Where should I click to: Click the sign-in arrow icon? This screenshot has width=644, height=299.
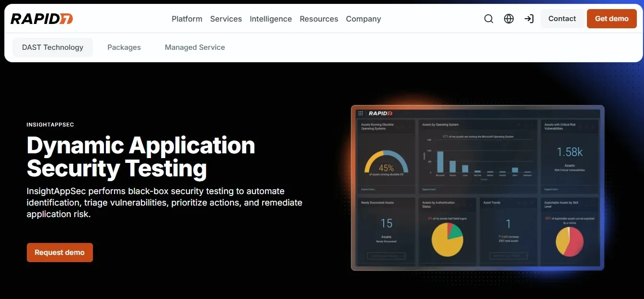coord(529,19)
